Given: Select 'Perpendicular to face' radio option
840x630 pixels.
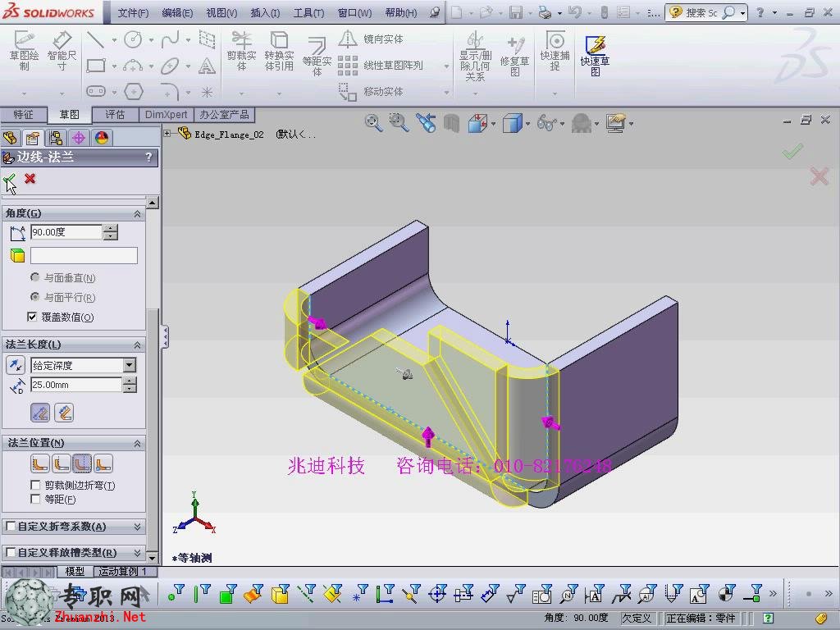Looking at the screenshot, I should 35,277.
